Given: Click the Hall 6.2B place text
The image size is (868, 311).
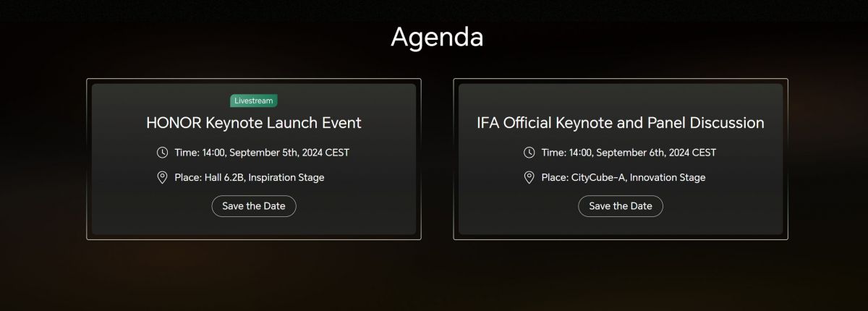Looking at the screenshot, I should [226, 177].
